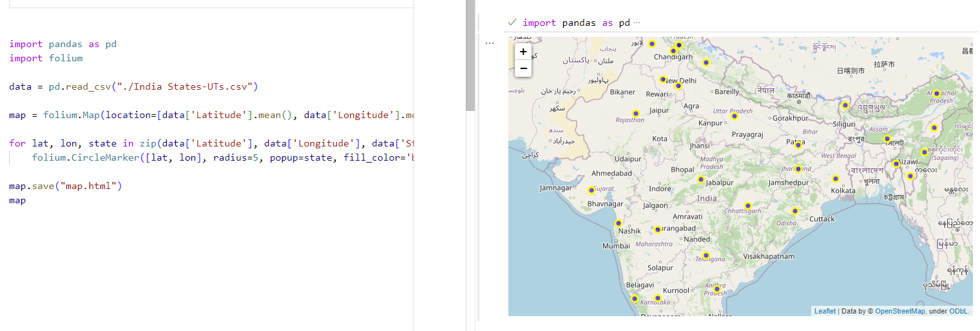Open the output cell ellipsis menu
Screen dimensions: 980x331
490,43
